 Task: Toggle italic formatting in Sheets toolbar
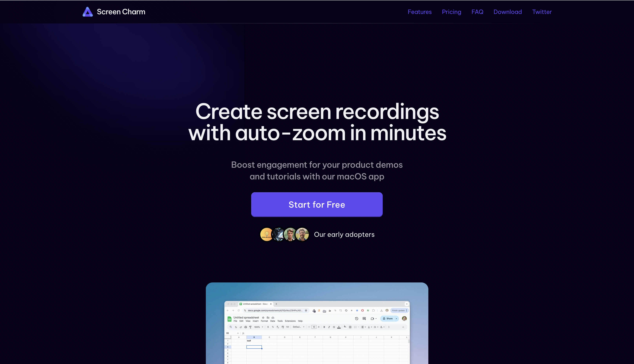pos(329,327)
